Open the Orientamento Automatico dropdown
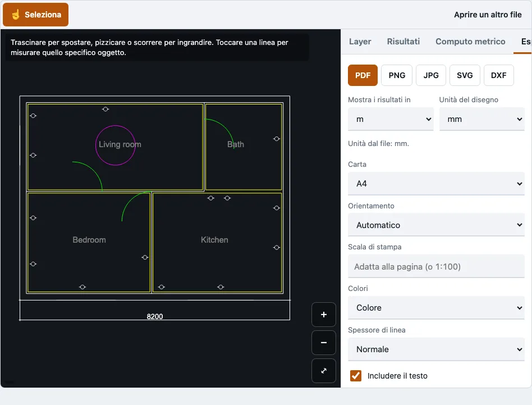 (x=437, y=225)
